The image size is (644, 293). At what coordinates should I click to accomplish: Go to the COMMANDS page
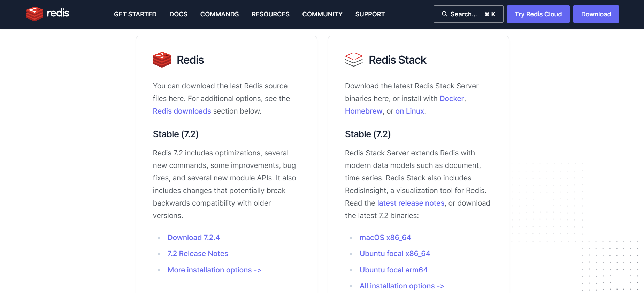[x=220, y=14]
